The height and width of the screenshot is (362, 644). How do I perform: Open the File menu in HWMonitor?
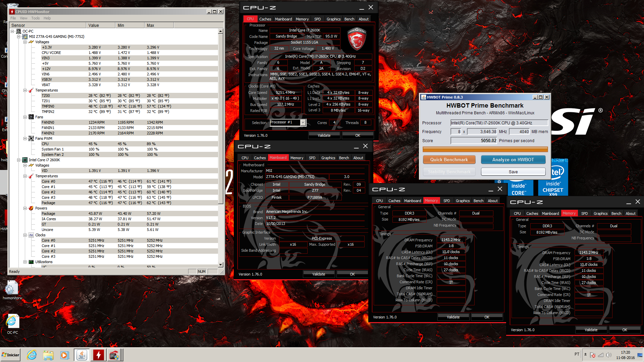[x=13, y=18]
